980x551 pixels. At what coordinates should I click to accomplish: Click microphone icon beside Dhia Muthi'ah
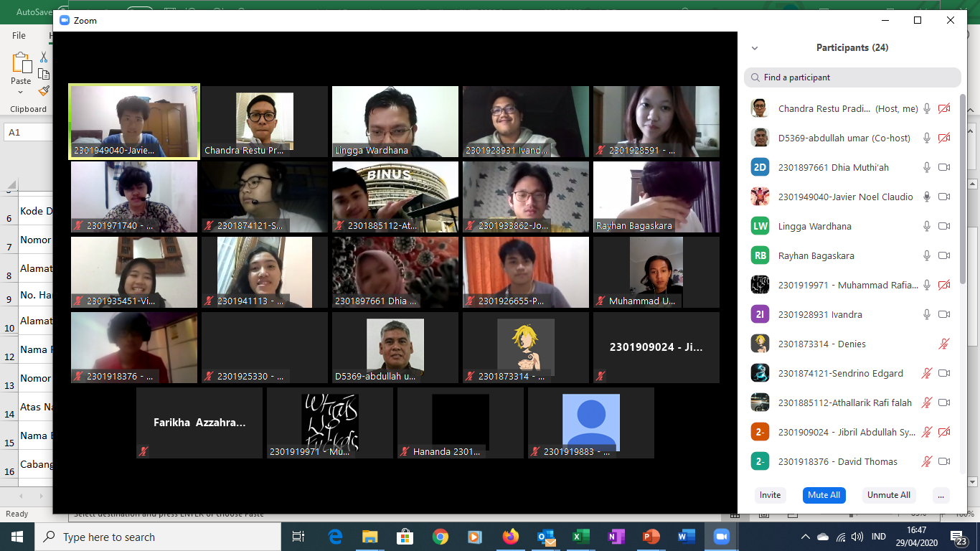(927, 167)
